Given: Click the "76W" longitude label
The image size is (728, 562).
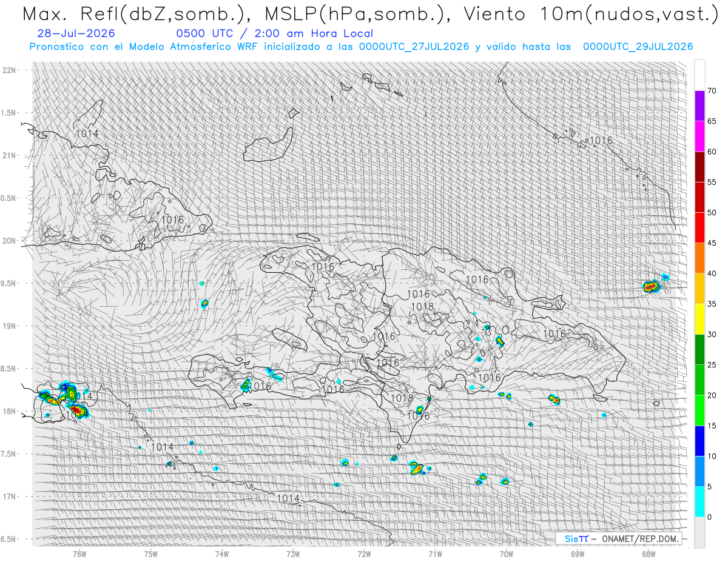Looking at the screenshot, I should [x=79, y=553].
